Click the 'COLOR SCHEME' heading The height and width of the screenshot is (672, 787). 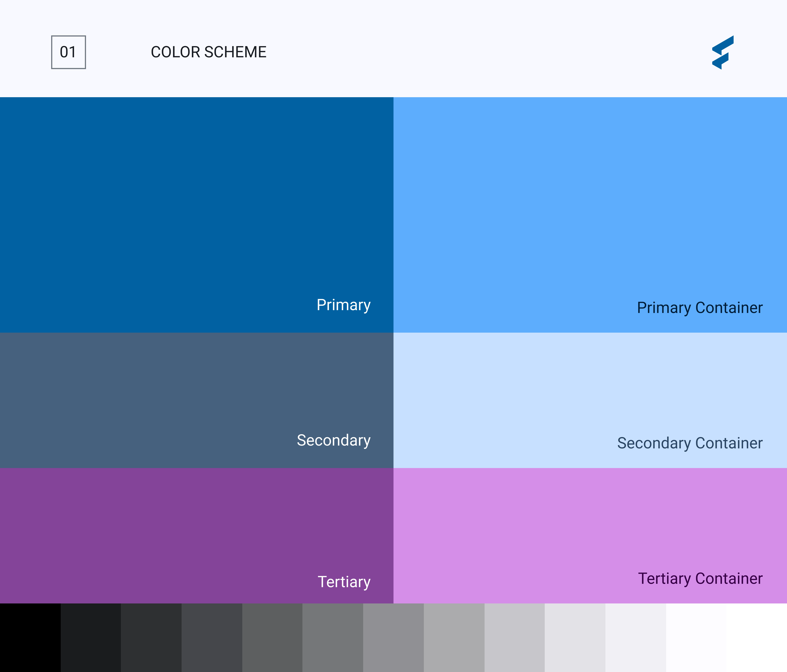point(209,52)
